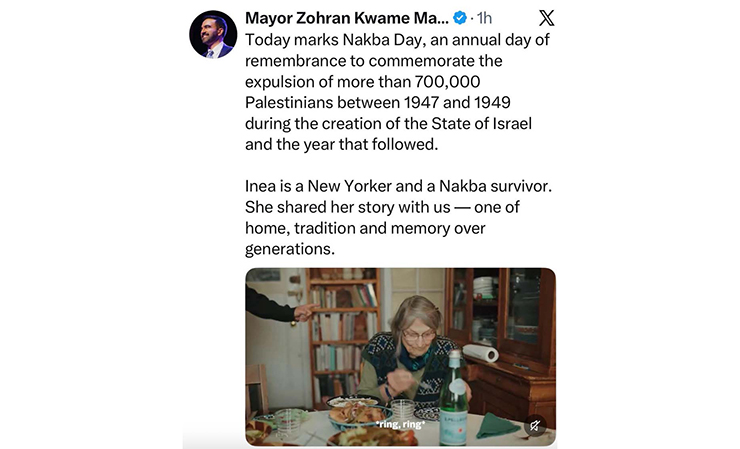This screenshot has width=740, height=449.
Task: Click the '700,000' figure in the post
Action: tap(447, 82)
